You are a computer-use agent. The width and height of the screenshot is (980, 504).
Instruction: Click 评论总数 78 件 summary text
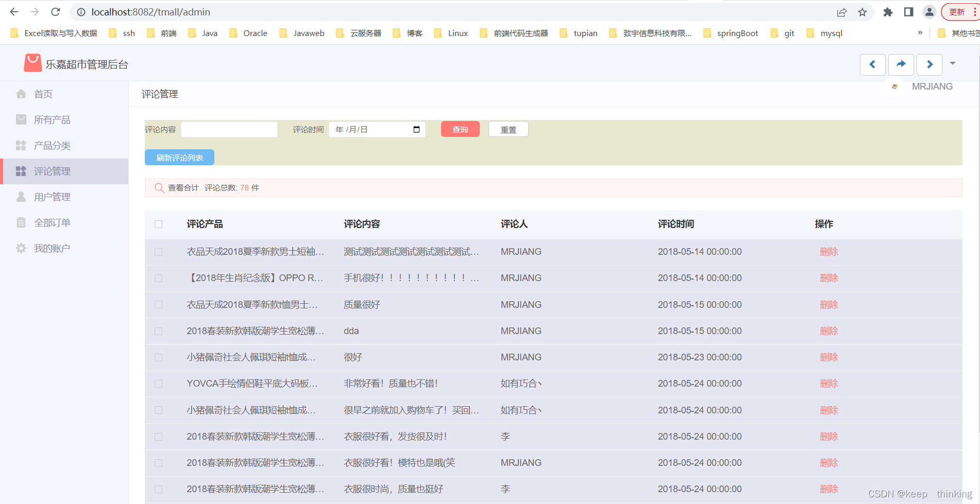pyautogui.click(x=232, y=188)
